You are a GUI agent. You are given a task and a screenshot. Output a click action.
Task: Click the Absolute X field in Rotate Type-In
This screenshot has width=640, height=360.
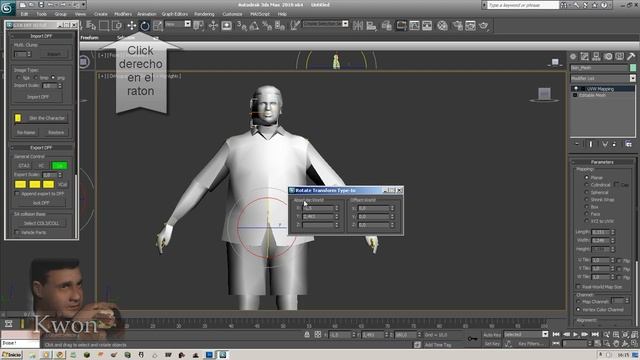pyautogui.click(x=318, y=208)
